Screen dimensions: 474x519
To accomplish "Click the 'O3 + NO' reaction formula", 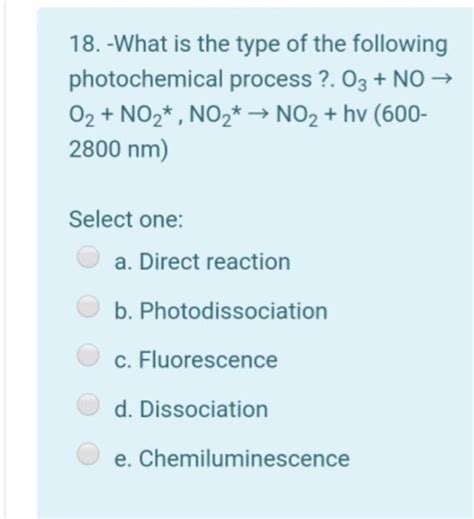I will [x=383, y=80].
